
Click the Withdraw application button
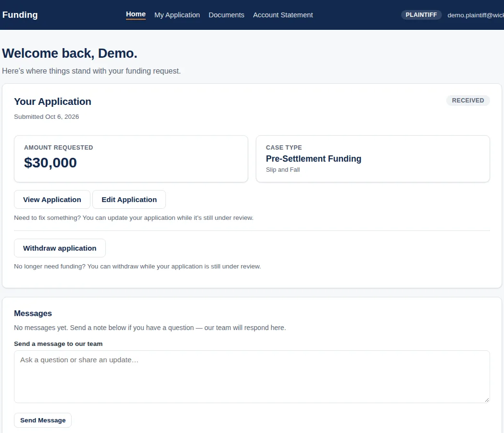[x=60, y=248]
